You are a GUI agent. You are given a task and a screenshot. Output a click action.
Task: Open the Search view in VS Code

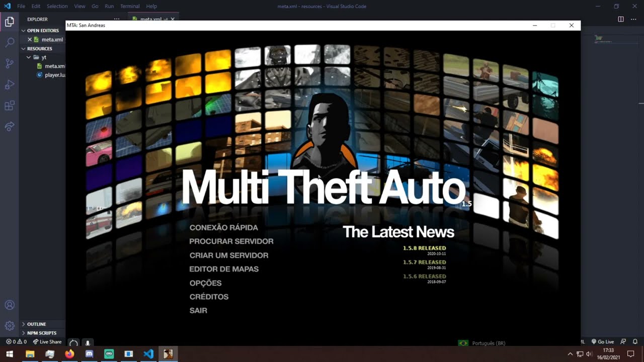(10, 43)
